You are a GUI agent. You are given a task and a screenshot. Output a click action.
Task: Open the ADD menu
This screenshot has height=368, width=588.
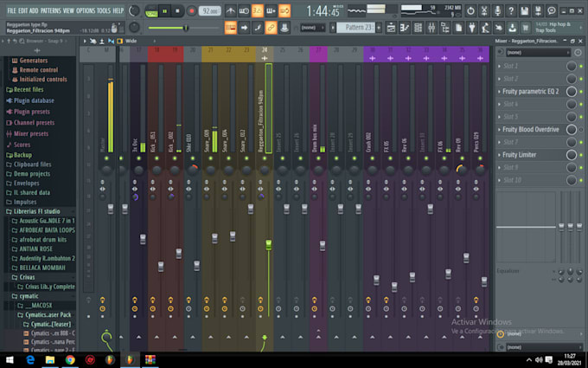(x=34, y=10)
